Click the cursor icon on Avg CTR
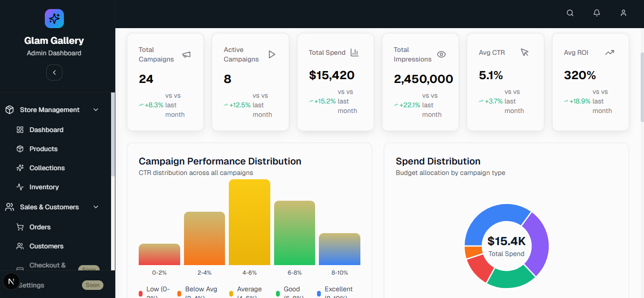 [x=525, y=52]
